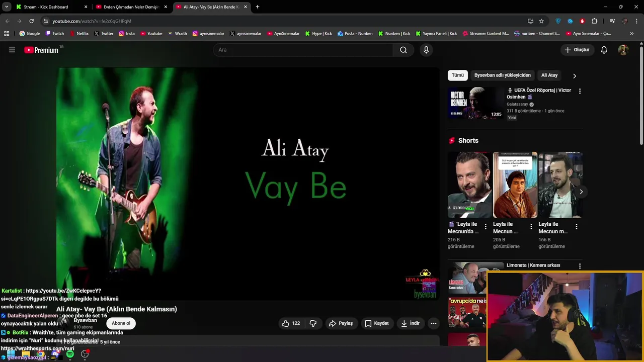Open the Netflix bookmark
The width and height of the screenshot is (644, 362).
click(x=78, y=34)
